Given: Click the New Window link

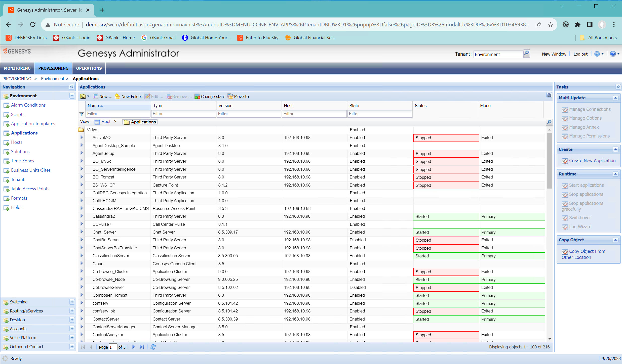Looking at the screenshot, I should click(x=554, y=54).
